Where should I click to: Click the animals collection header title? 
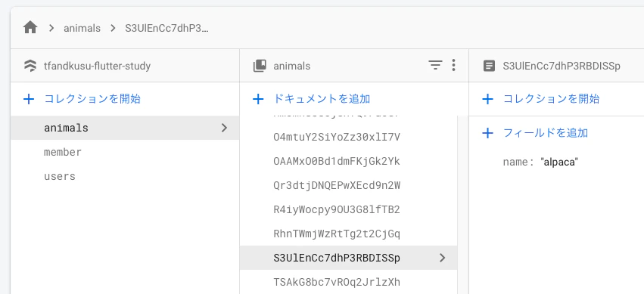coord(292,66)
